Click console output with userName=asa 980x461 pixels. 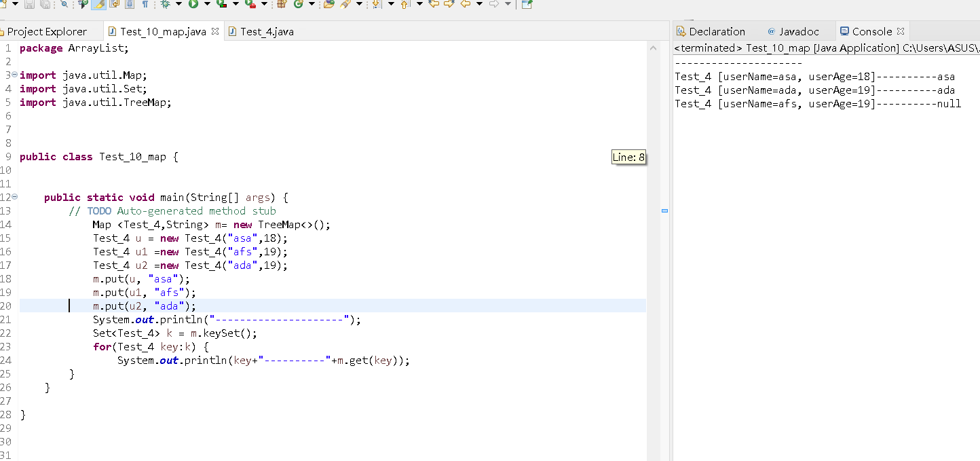click(x=814, y=77)
